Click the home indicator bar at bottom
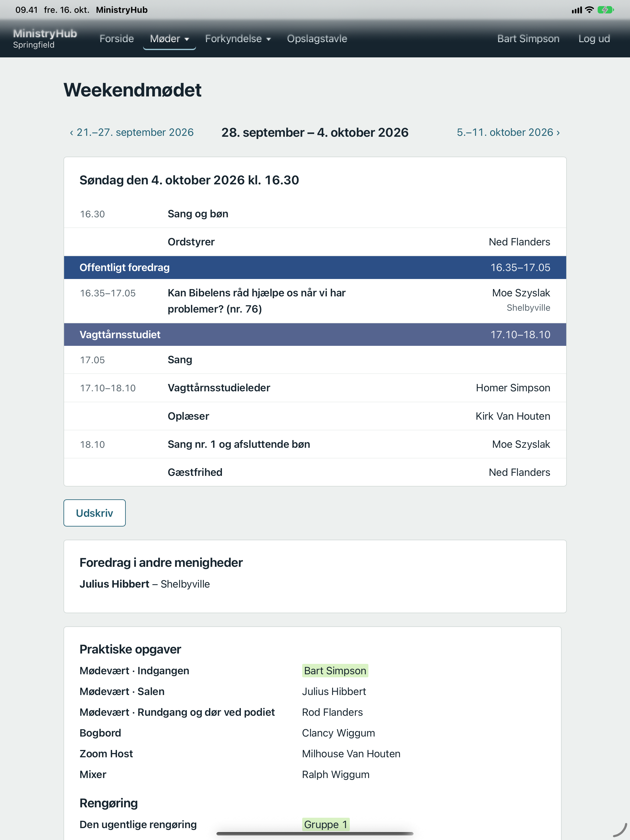This screenshot has height=840, width=630. 315,834
